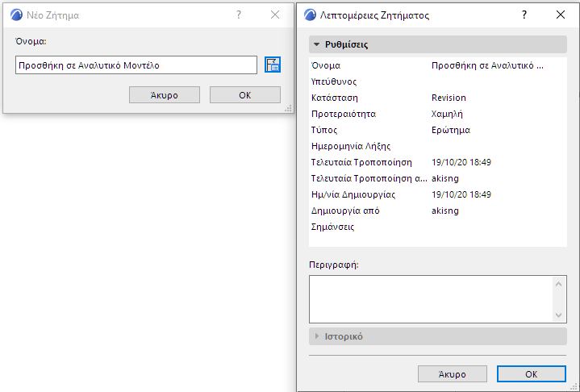Grab the Νέο Ζήτημα dialog resize grip
Screen dimensions: 580x392
click(x=289, y=108)
